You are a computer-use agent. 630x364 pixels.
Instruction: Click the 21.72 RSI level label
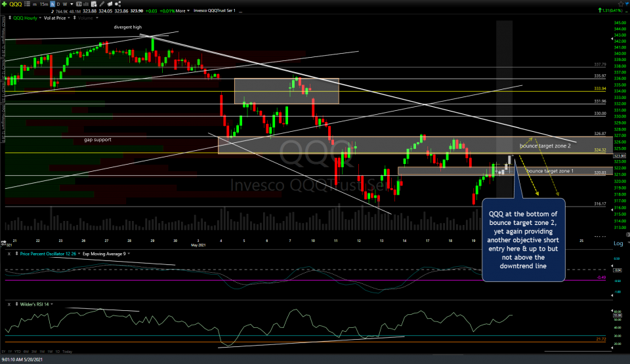coord(600,340)
